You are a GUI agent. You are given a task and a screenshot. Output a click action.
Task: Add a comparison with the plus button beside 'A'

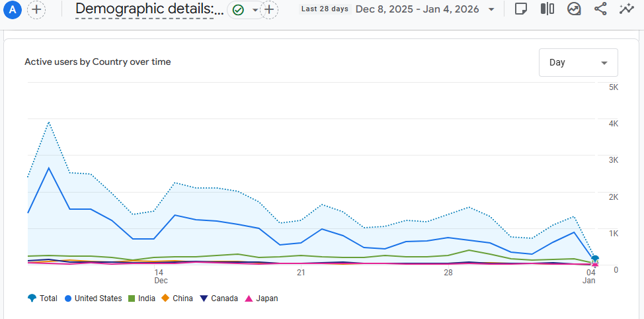36,9
